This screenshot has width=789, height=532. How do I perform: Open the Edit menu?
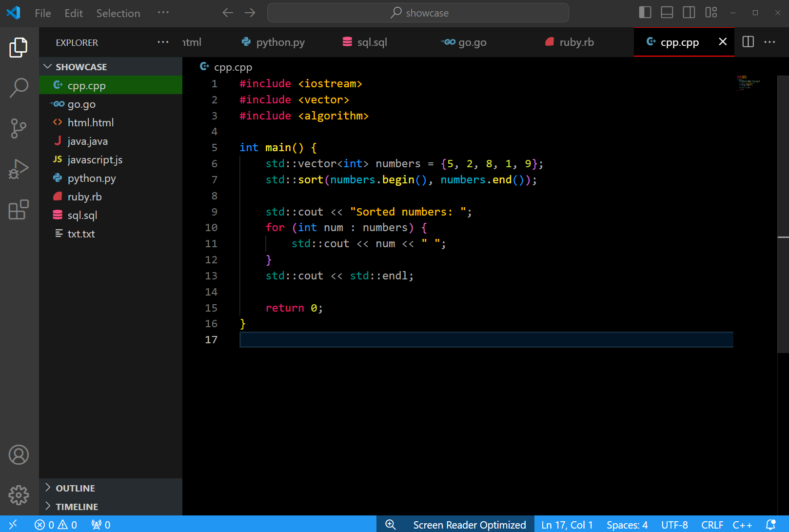click(74, 13)
